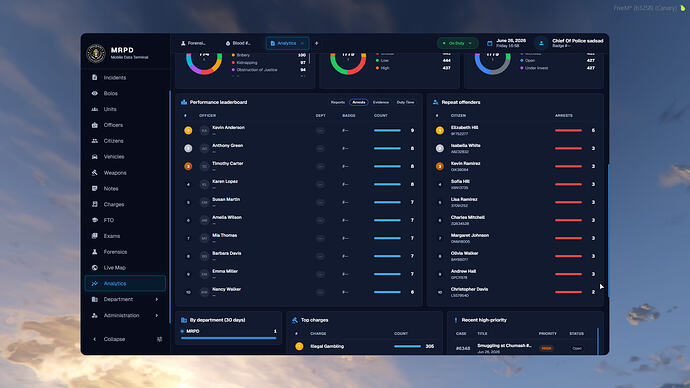The width and height of the screenshot is (690, 388).
Task: Click the Forensics microscope icon
Action: click(95, 252)
